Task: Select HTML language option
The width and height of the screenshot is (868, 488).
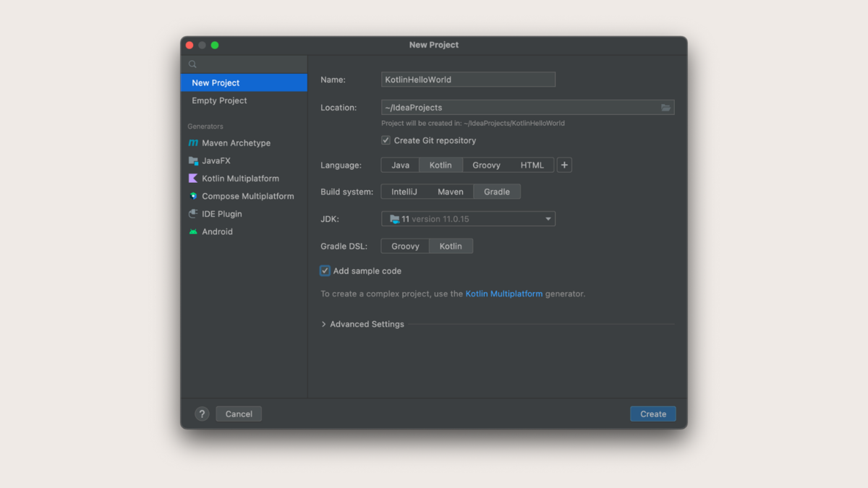Action: coord(532,165)
